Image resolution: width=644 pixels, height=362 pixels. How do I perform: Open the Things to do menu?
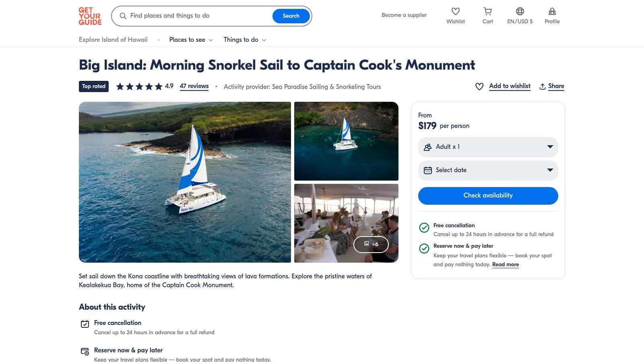(x=245, y=40)
